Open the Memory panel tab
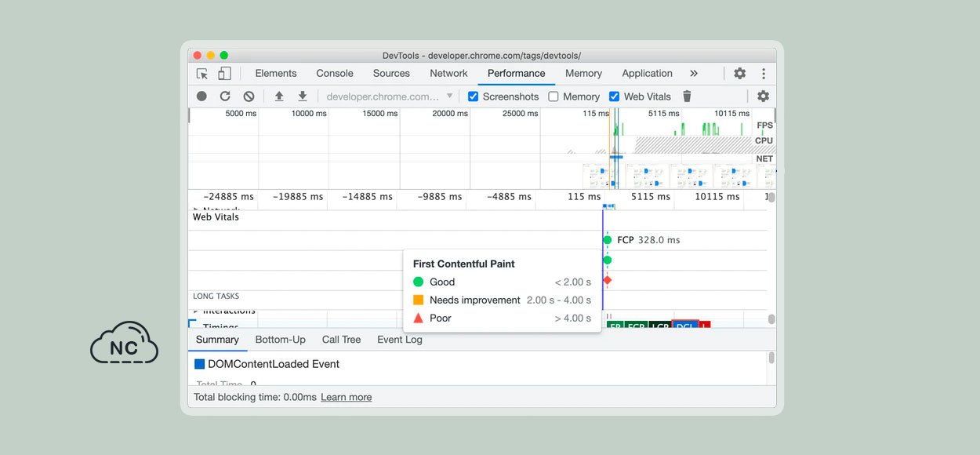Viewport: 980px width, 455px height. click(583, 74)
